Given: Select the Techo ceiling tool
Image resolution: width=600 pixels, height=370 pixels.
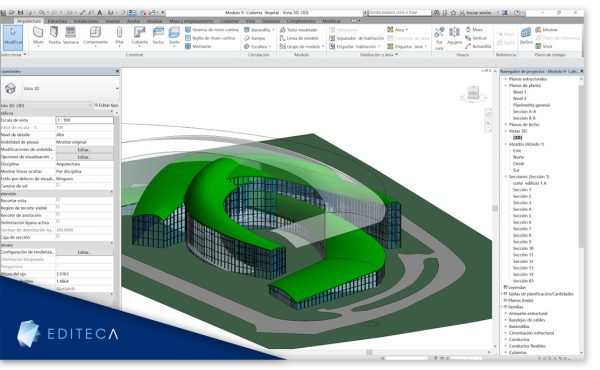Looking at the screenshot, I should [x=158, y=36].
